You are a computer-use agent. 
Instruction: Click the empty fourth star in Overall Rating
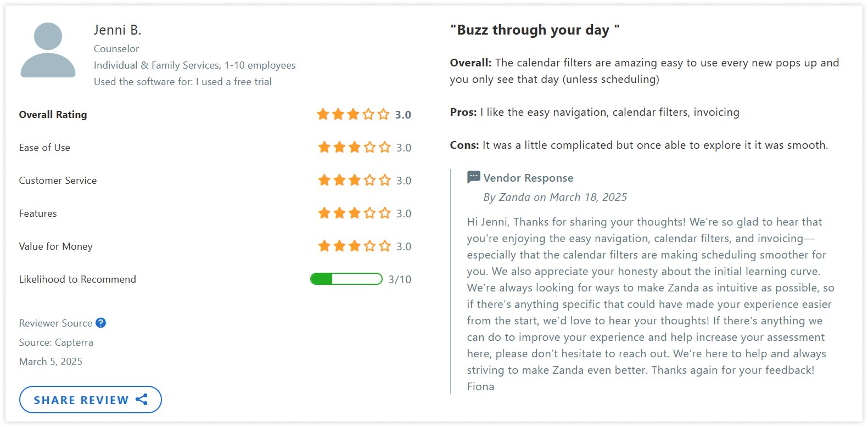(x=368, y=114)
